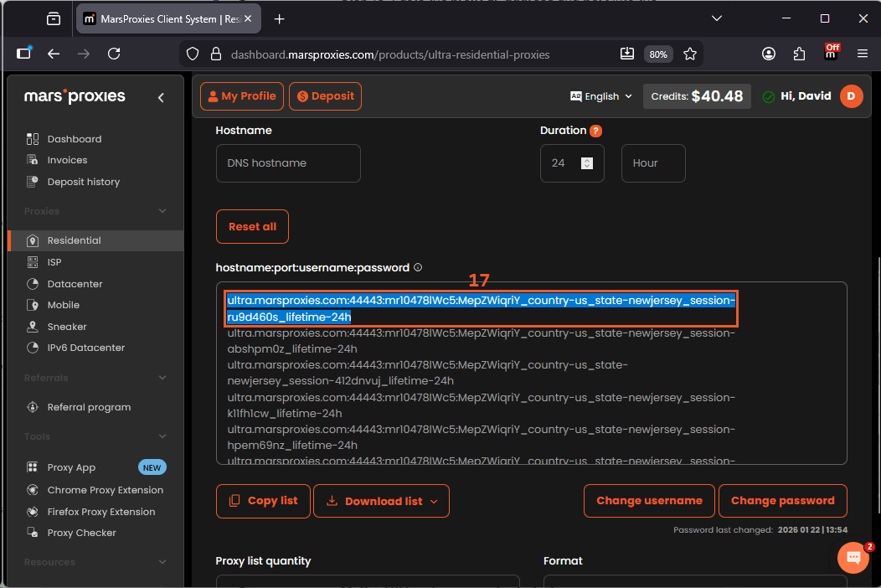Viewport: 881px width, 588px height.
Task: Click the page vertical scrollbar
Action: [878, 386]
